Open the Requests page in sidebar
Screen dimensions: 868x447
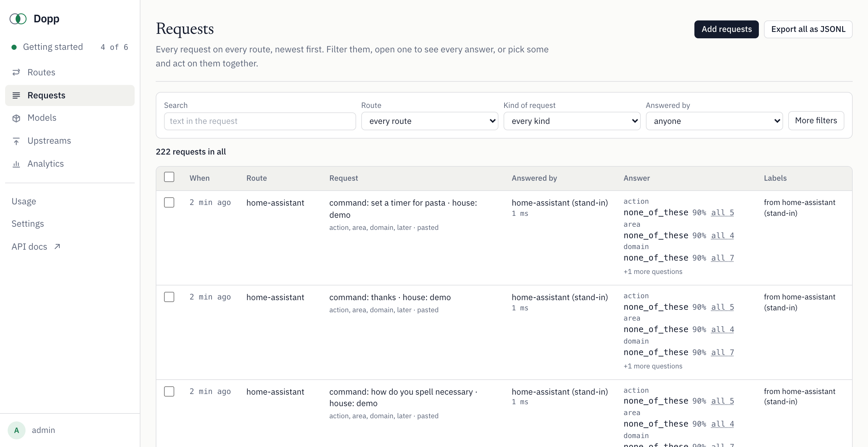pyautogui.click(x=70, y=95)
